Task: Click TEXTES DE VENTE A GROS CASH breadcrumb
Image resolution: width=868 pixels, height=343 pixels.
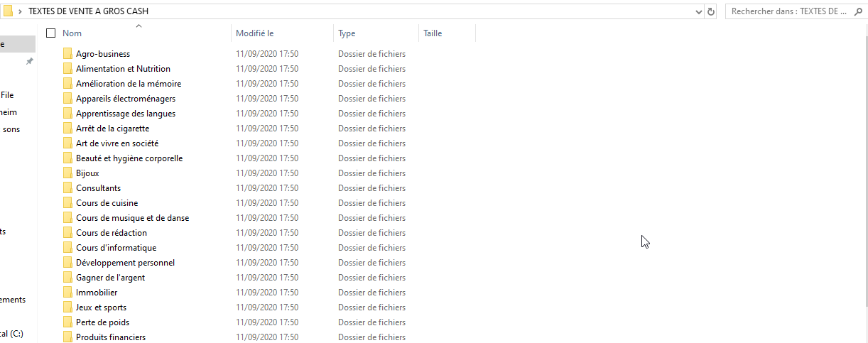Action: tap(88, 11)
